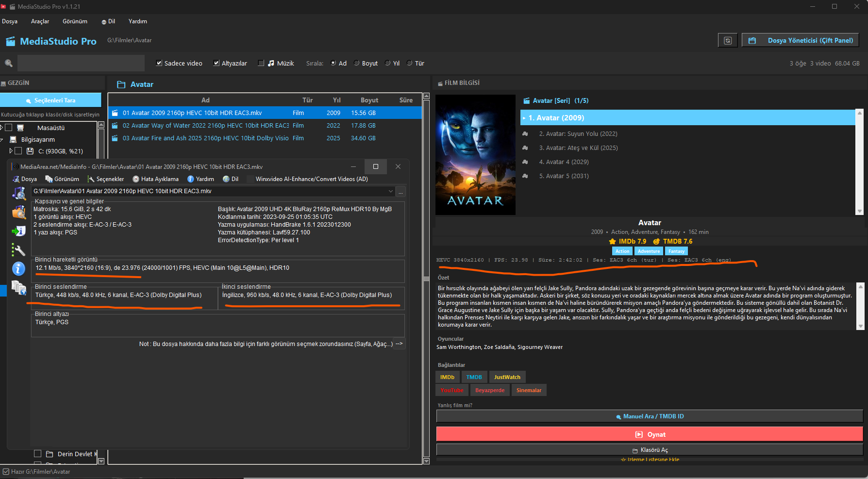Click the Derin Devlet folder icon
This screenshot has width=868, height=479.
pos(50,454)
